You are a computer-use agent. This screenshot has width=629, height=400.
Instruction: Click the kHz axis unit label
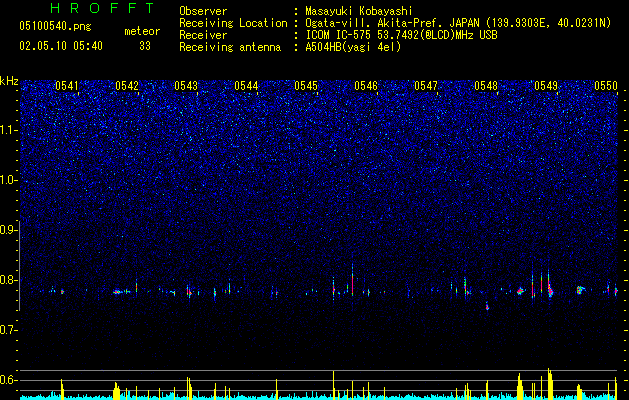(x=9, y=81)
